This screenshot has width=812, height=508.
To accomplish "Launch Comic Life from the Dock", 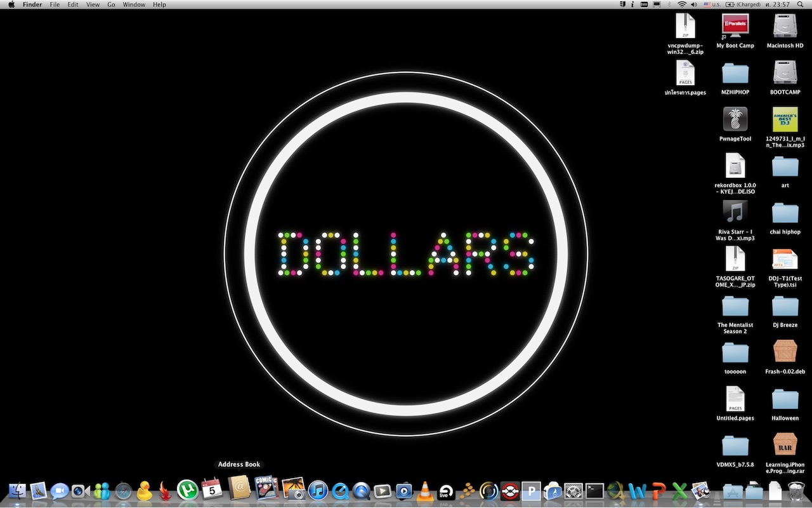I will [x=266, y=488].
